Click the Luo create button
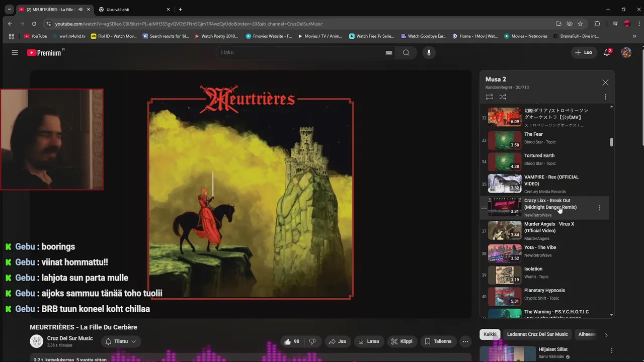This screenshot has height=362, width=644. coord(584,52)
